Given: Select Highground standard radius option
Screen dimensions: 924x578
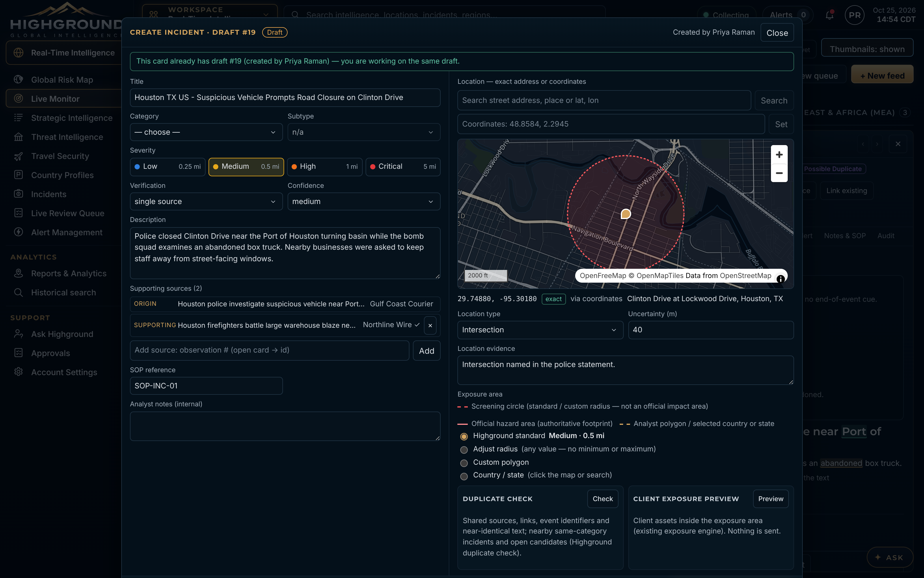Looking at the screenshot, I should 464,436.
